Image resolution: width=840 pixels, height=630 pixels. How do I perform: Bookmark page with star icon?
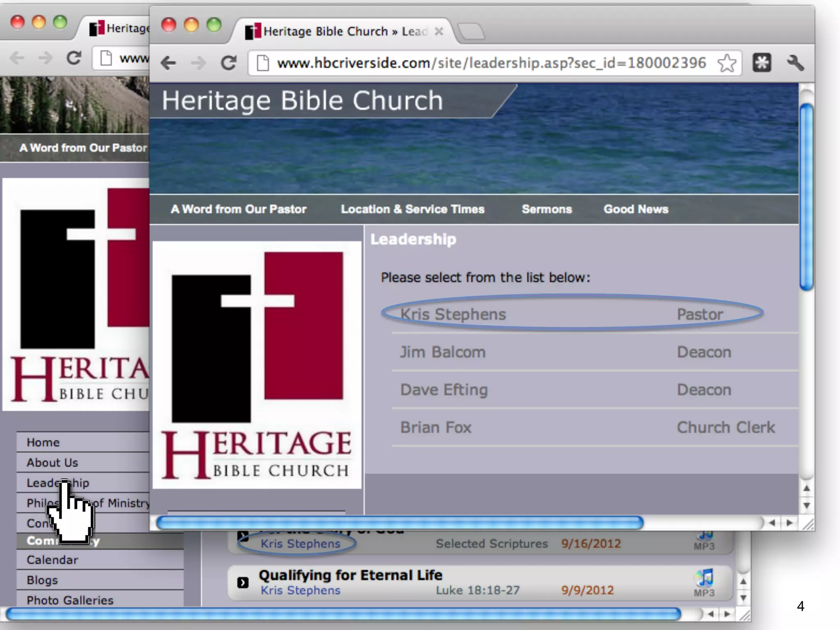[x=727, y=63]
